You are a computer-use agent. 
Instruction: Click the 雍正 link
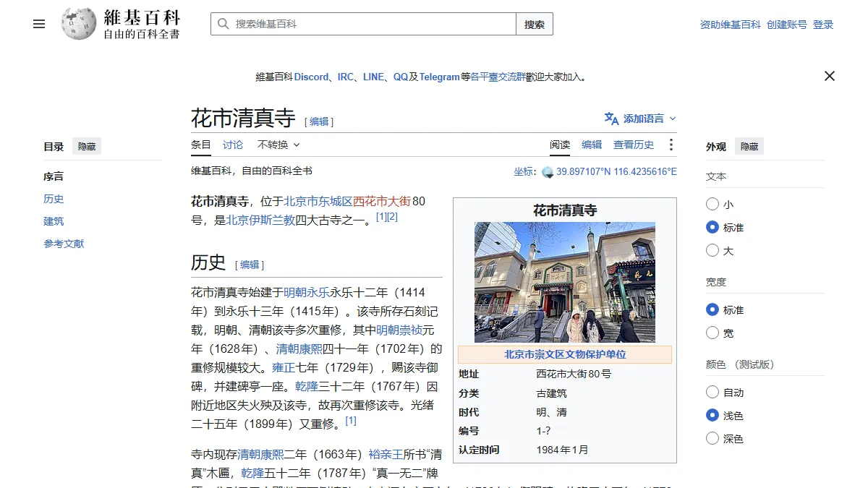click(x=284, y=367)
